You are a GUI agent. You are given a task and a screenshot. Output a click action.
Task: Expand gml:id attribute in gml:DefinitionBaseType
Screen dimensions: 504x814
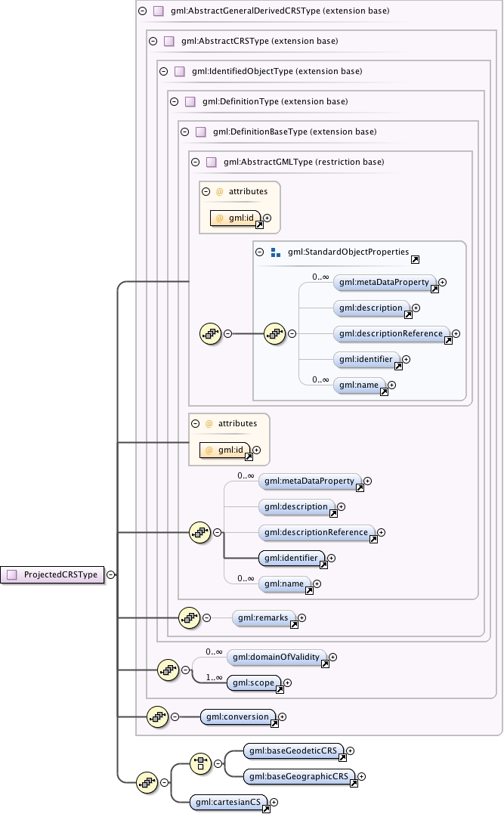256,450
